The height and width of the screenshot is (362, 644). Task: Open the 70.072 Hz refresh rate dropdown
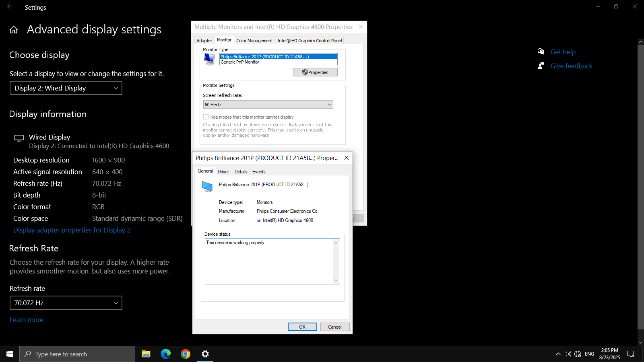[x=66, y=303]
